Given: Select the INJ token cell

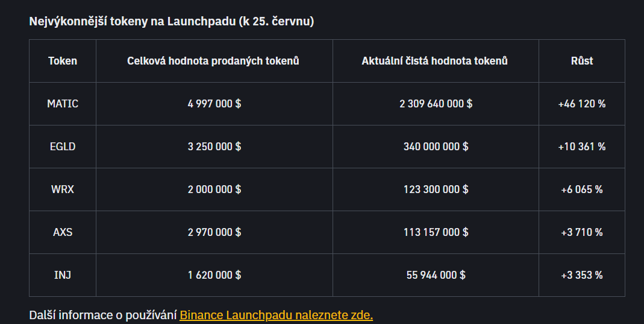Looking at the screenshot, I should 63,275.
